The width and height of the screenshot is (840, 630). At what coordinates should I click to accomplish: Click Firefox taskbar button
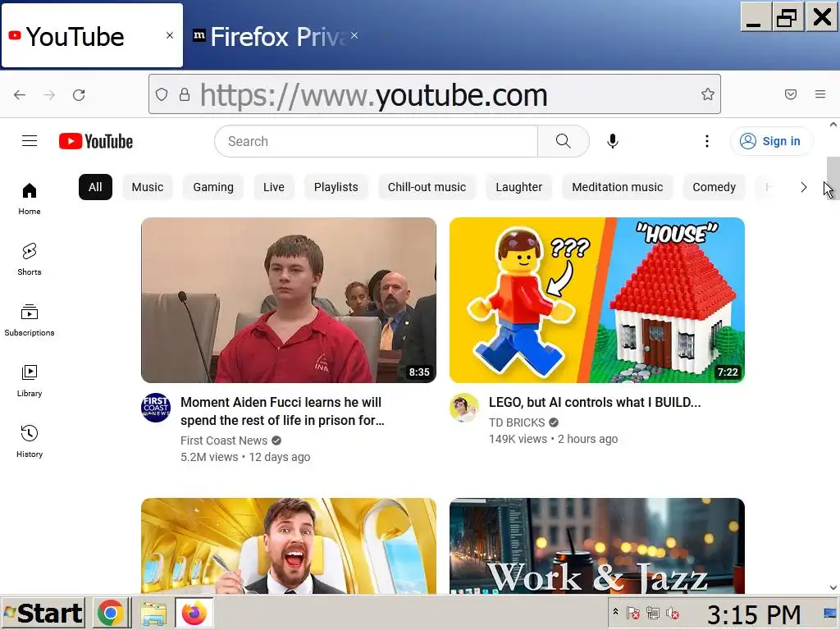point(194,612)
